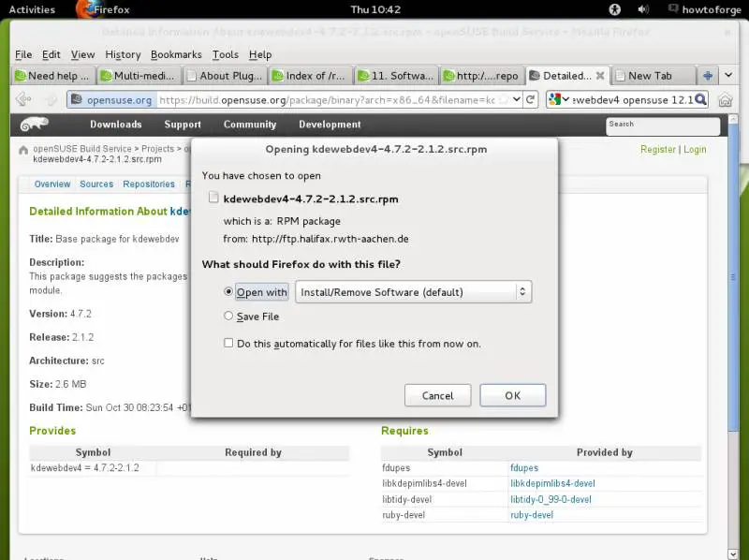Select the Open with radio button
This screenshot has width=749, height=560.
click(x=228, y=291)
